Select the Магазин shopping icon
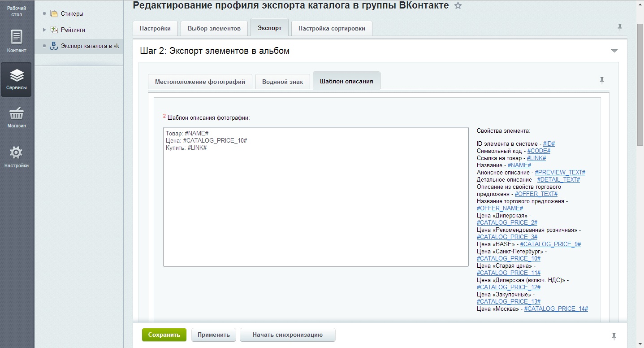The height and width of the screenshot is (348, 644). click(17, 114)
